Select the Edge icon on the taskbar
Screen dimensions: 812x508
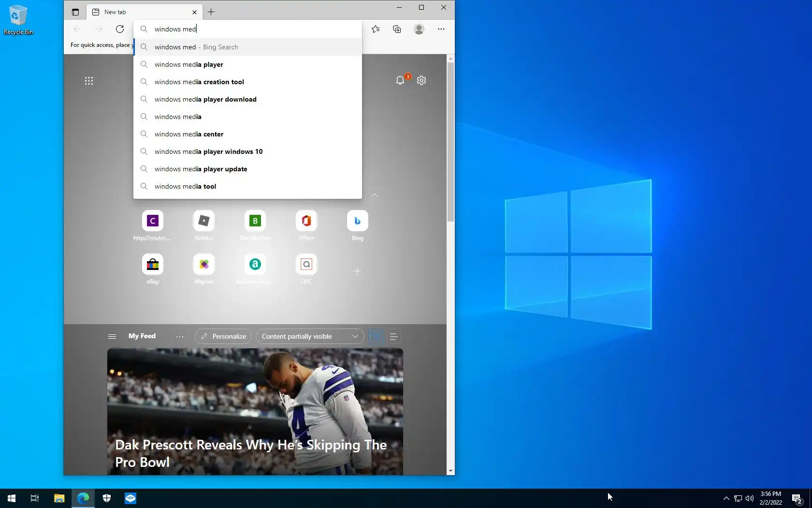click(x=83, y=498)
